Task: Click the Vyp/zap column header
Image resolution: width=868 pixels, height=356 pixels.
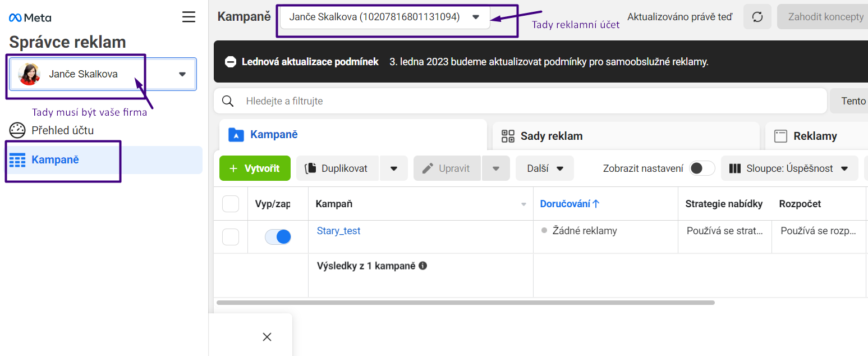Action: [x=273, y=204]
